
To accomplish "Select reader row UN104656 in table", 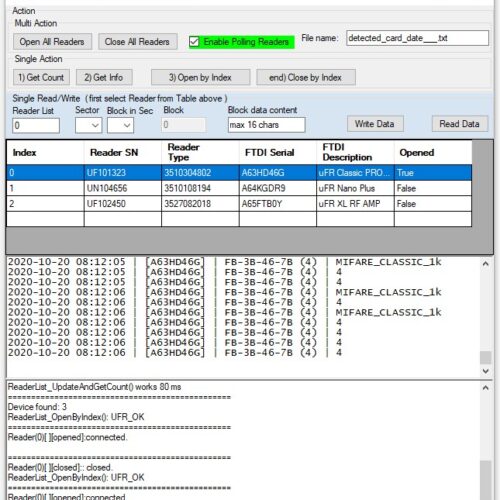I will click(x=239, y=188).
